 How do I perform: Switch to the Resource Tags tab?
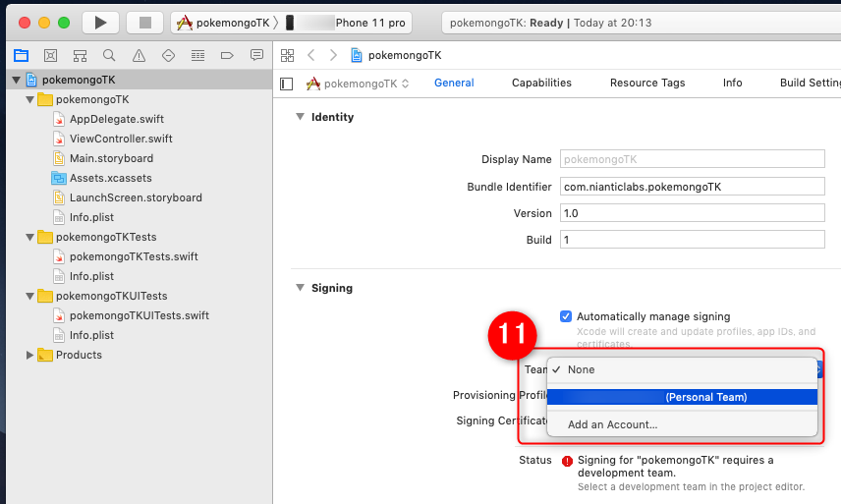coord(647,83)
